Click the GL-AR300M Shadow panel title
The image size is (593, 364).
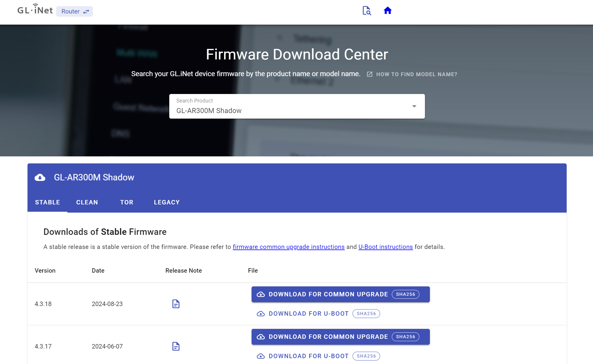pyautogui.click(x=94, y=177)
